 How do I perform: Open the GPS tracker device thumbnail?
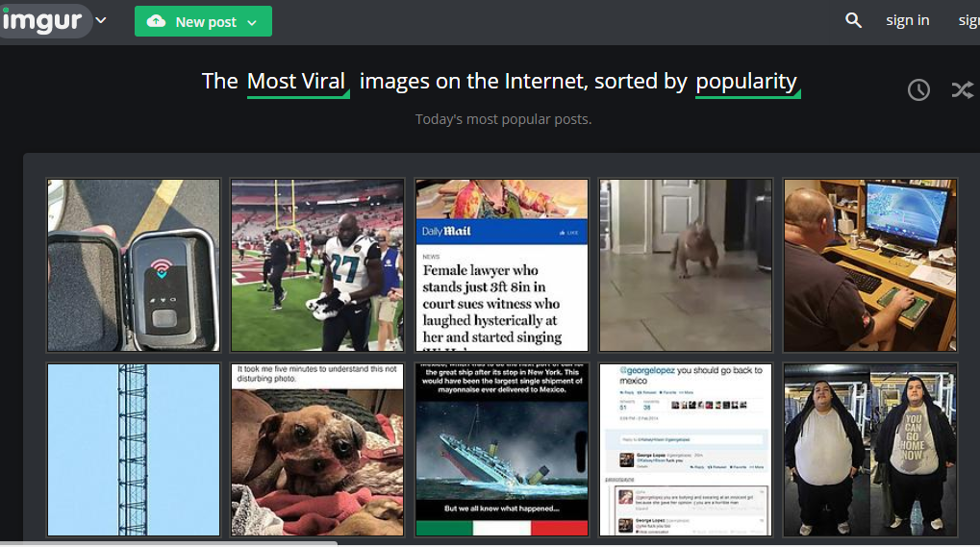tap(134, 265)
